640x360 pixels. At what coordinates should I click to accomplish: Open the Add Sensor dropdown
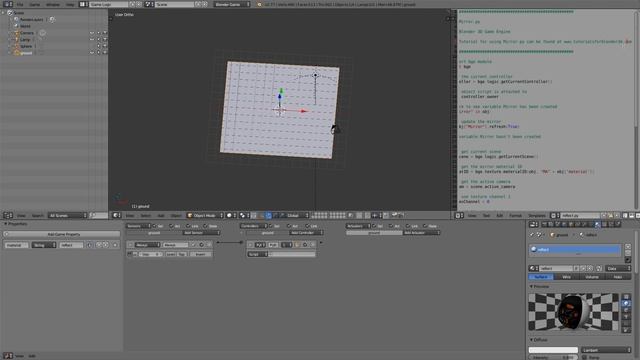coord(201,233)
